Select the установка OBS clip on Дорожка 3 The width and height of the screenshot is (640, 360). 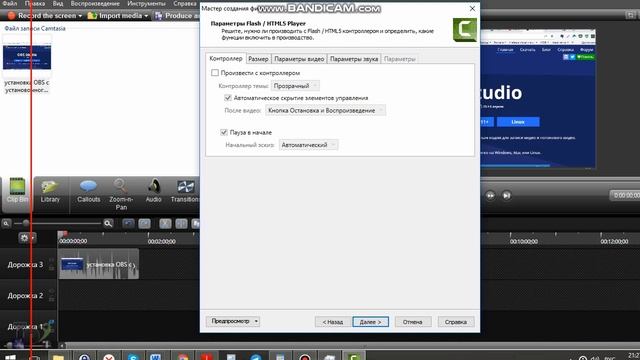[98, 264]
